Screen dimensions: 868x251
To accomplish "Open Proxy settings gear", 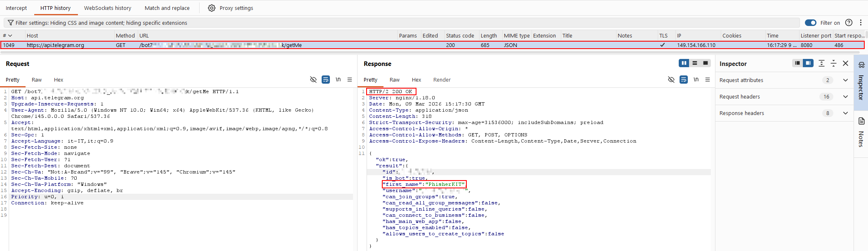I will [212, 8].
